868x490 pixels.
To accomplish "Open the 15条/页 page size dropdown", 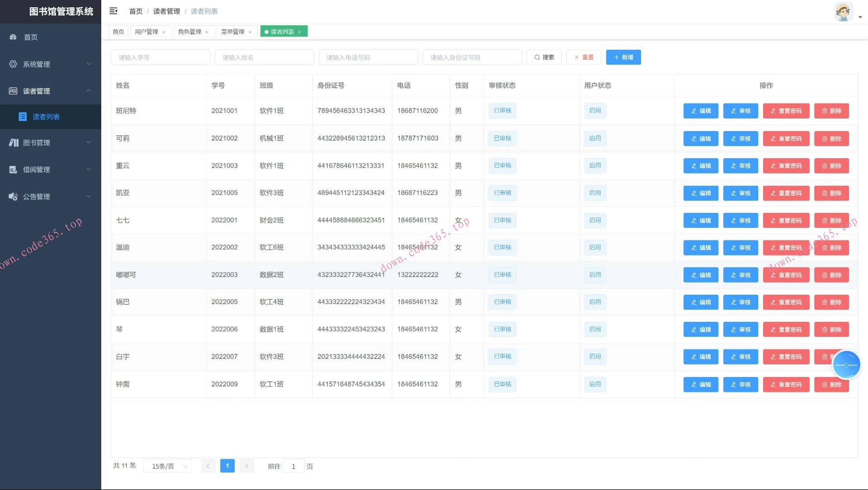I will [x=167, y=466].
